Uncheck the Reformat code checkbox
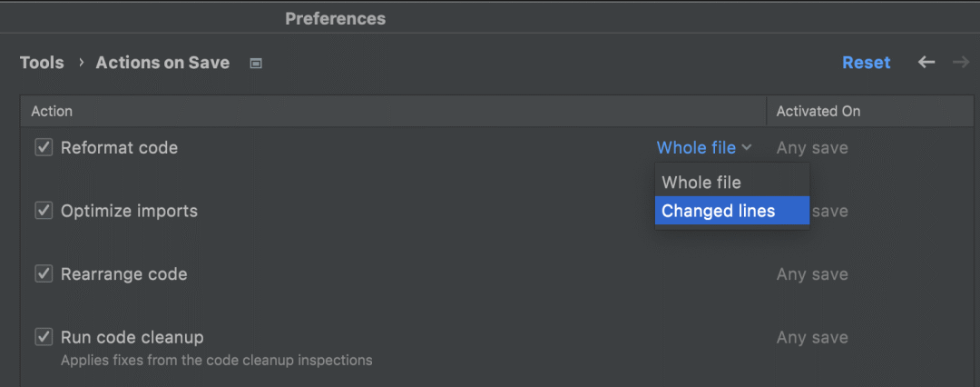 coord(44,147)
